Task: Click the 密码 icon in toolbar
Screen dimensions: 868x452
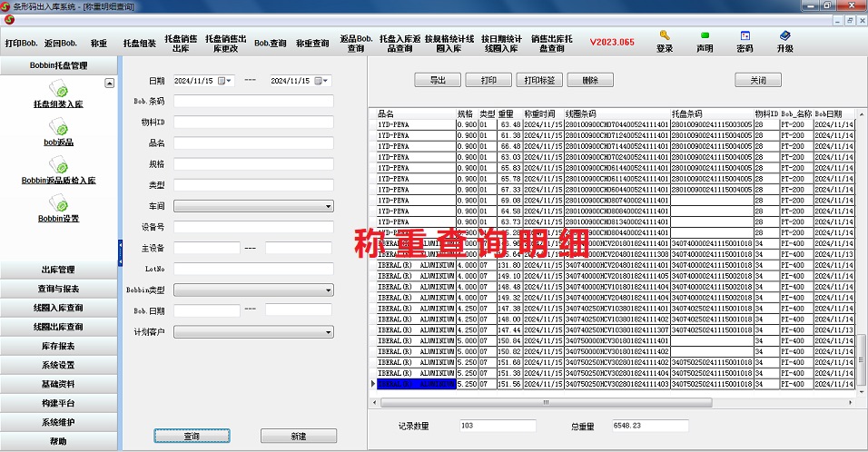Action: (x=744, y=36)
